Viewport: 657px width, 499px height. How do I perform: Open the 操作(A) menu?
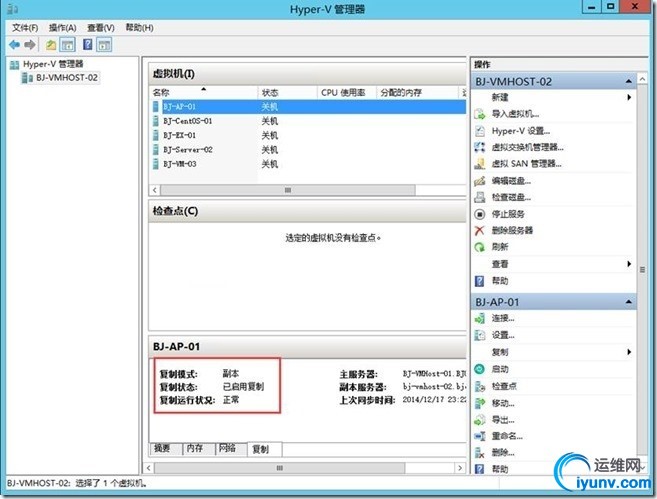click(x=62, y=28)
